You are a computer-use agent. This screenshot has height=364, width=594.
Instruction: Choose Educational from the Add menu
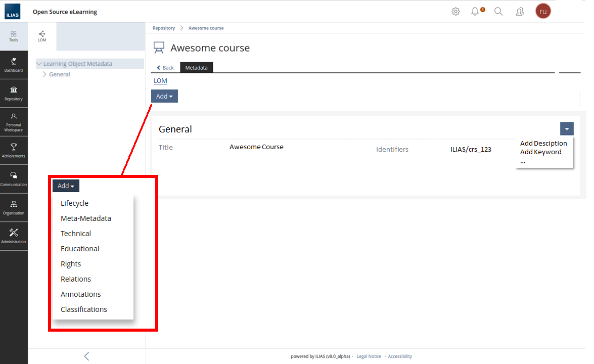[x=80, y=248]
